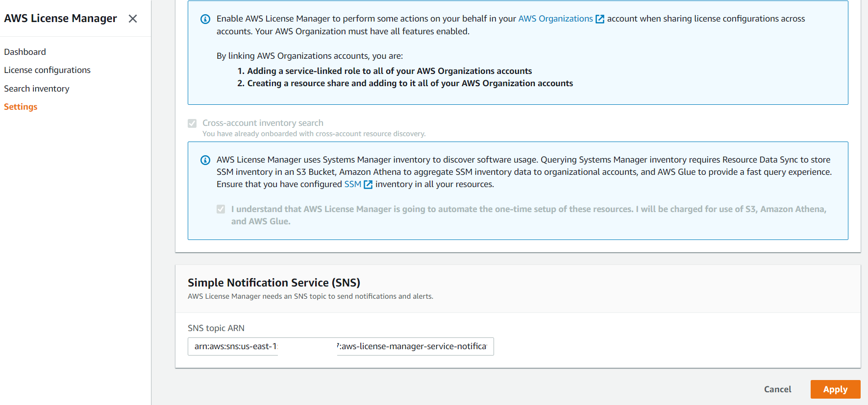Click 'You have already onboarded' helper text
The width and height of the screenshot is (868, 405).
[314, 134]
